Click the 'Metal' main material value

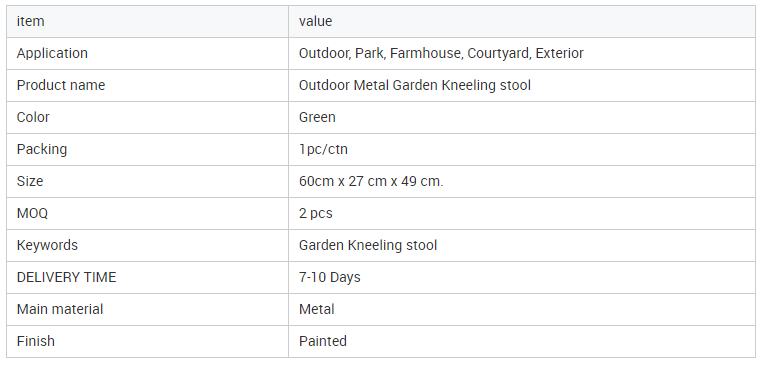point(316,309)
